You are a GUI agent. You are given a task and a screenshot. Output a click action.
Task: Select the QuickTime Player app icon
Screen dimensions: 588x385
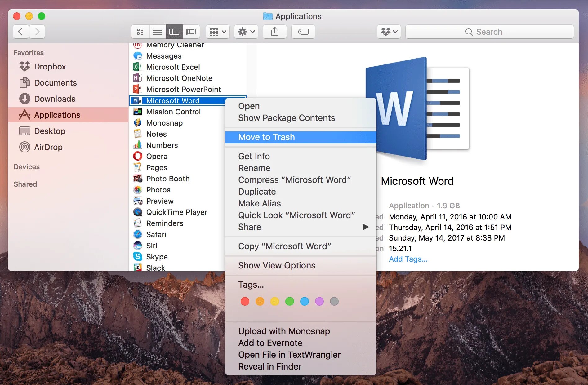138,212
